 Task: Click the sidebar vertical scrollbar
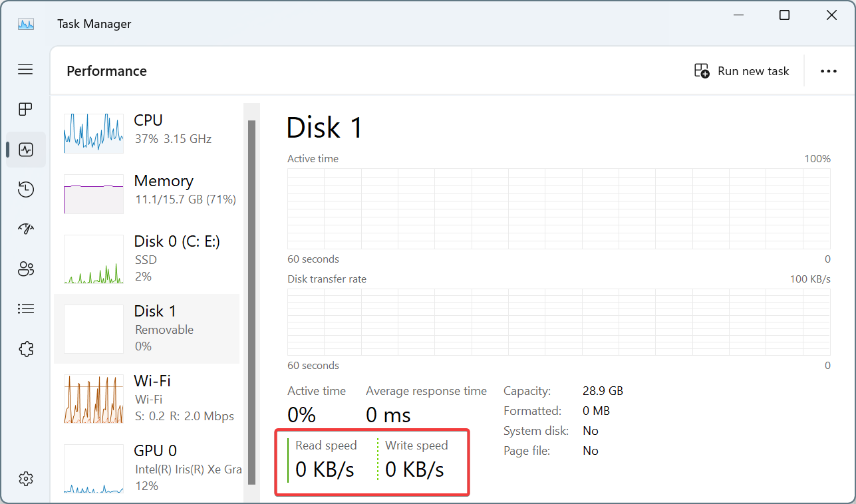(x=251, y=299)
